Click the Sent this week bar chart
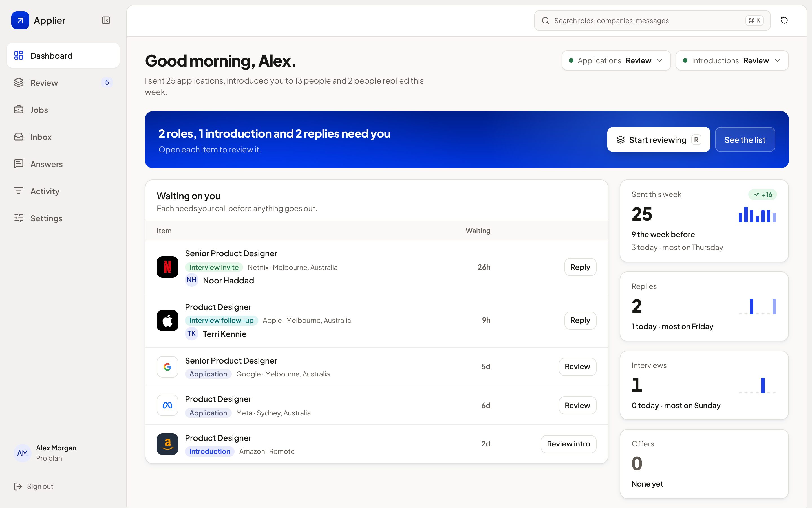This screenshot has height=508, width=812. [x=757, y=214]
